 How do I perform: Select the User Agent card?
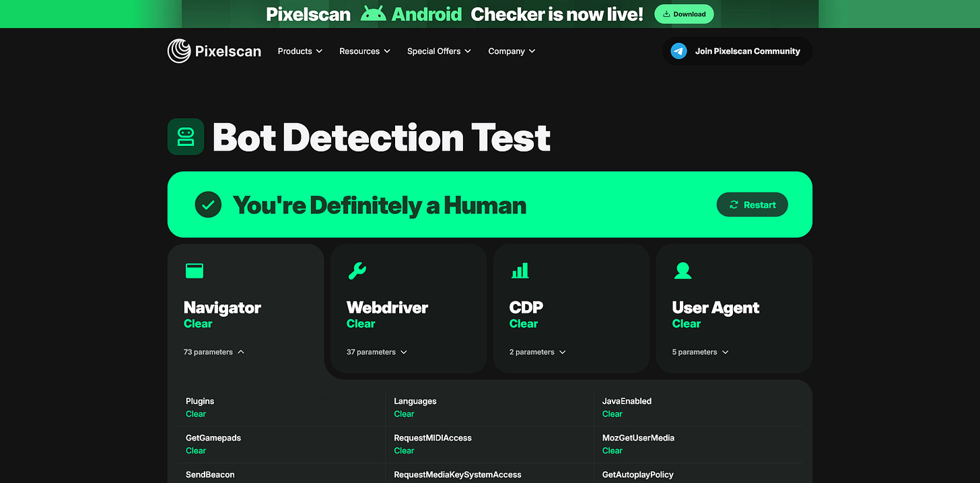[734, 308]
